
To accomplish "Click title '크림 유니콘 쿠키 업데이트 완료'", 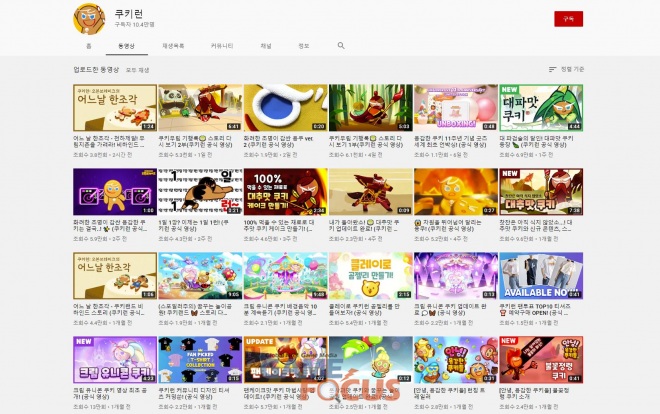I will pos(450,310).
